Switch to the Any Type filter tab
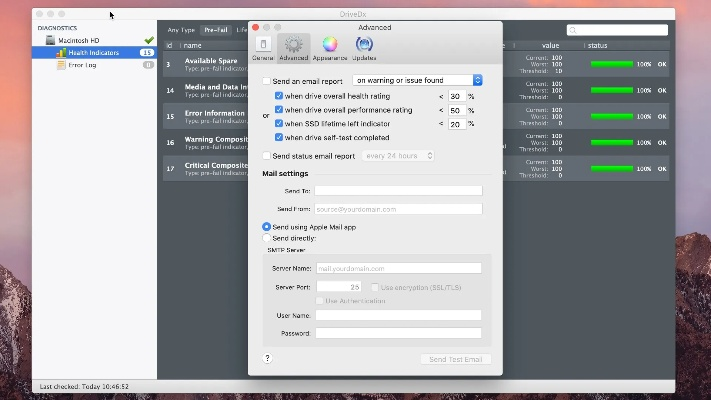 pos(181,30)
